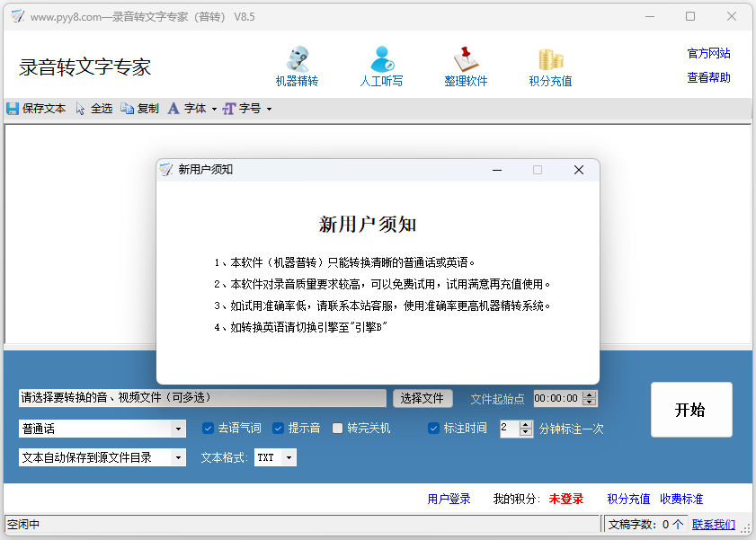Minimize the 新用户须知 dialog
This screenshot has height=540, width=756.
[x=497, y=170]
